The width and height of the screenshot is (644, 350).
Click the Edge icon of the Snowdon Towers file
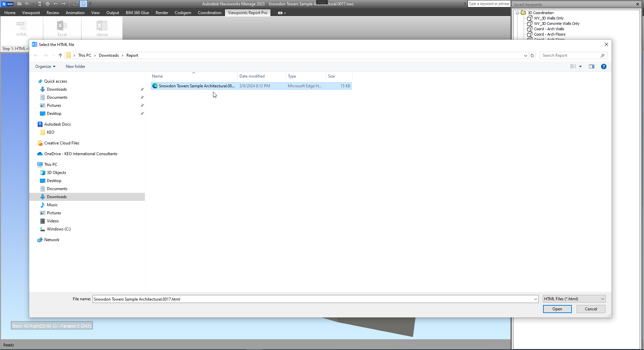(x=155, y=86)
